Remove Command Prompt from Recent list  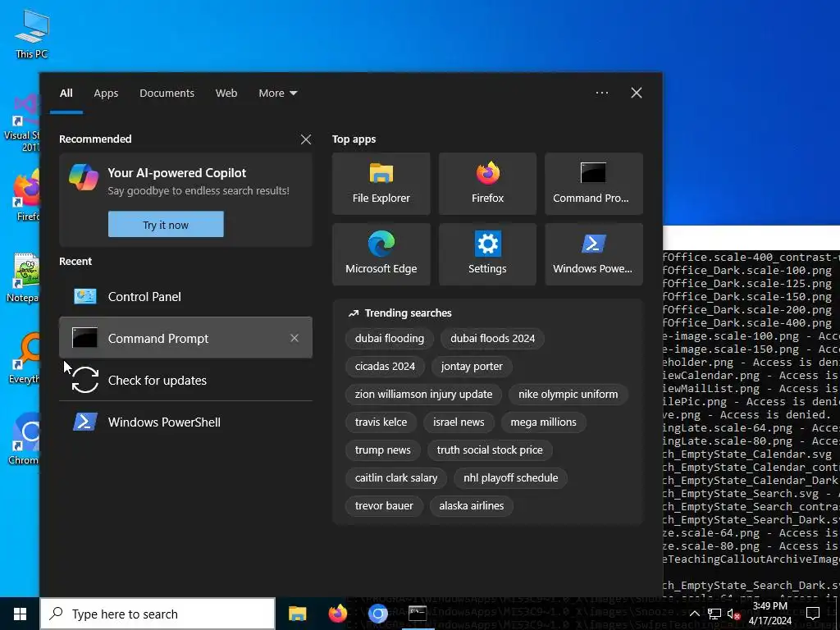pos(294,338)
